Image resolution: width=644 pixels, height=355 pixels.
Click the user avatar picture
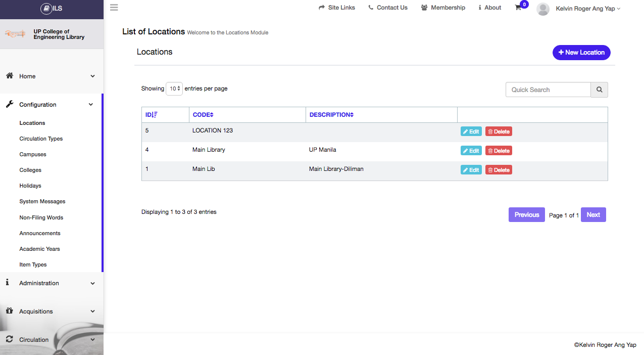pos(543,9)
